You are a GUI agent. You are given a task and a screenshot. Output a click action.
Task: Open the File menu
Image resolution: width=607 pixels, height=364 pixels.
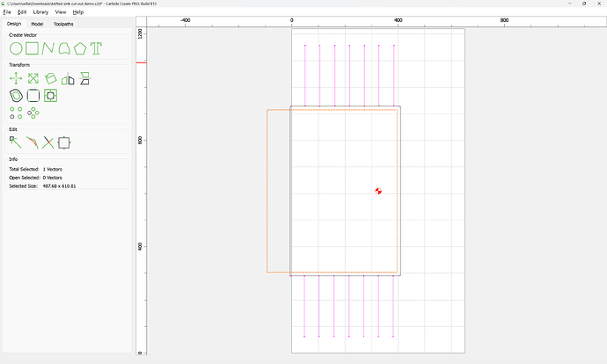pos(7,12)
